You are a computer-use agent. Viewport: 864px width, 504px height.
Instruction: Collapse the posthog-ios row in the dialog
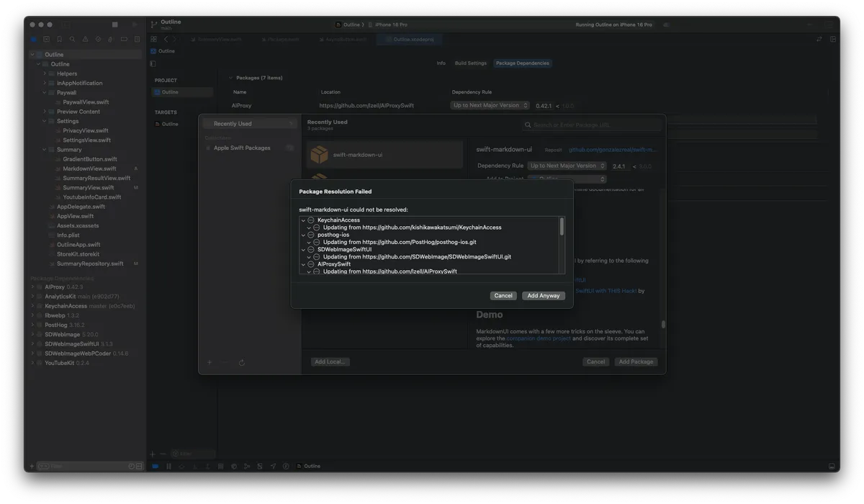[303, 235]
